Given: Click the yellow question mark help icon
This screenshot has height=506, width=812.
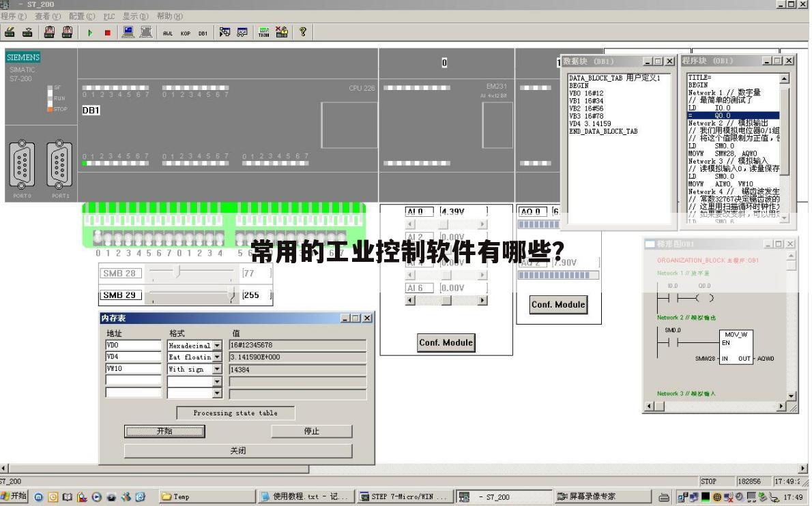Looking at the screenshot, I should [303, 32].
